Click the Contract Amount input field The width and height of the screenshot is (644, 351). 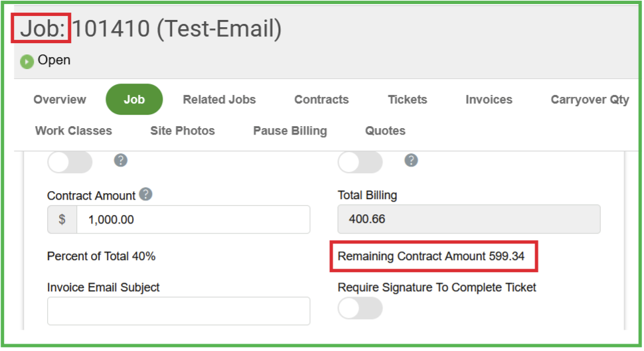pyautogui.click(x=193, y=220)
